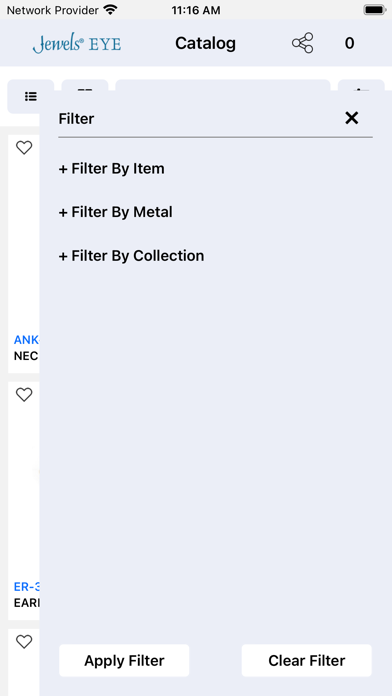Expand Filter By Item section
This screenshot has height=696, width=392.
click(111, 169)
